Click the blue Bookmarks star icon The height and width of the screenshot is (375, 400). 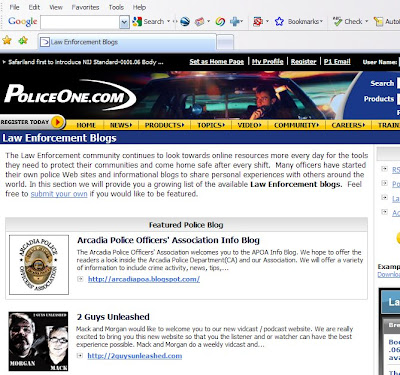(x=279, y=22)
